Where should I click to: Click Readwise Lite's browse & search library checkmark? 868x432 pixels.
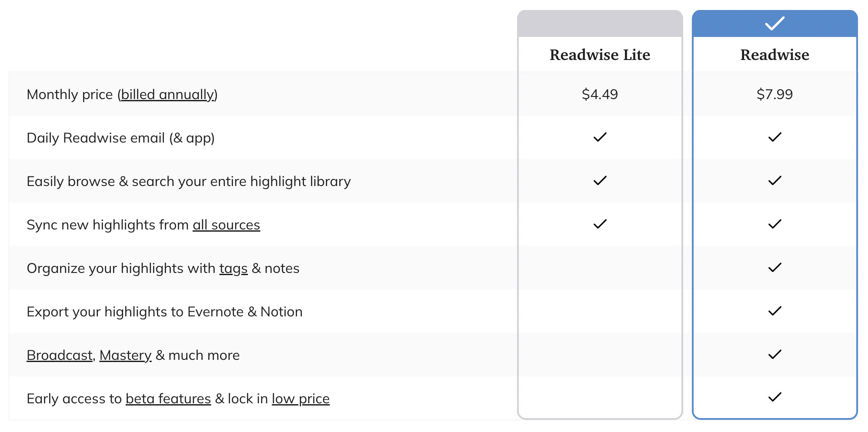(600, 181)
